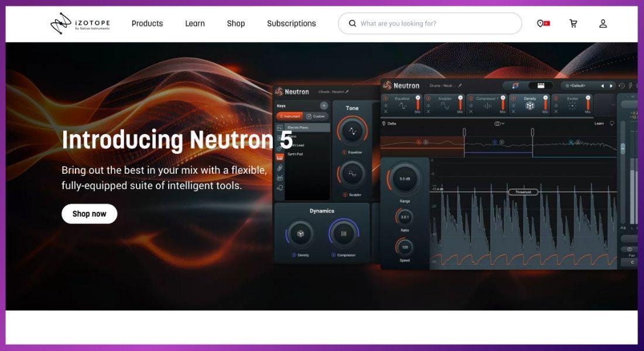Switch to the Assistant view icon
The width and height of the screenshot is (644, 351).
515,85
